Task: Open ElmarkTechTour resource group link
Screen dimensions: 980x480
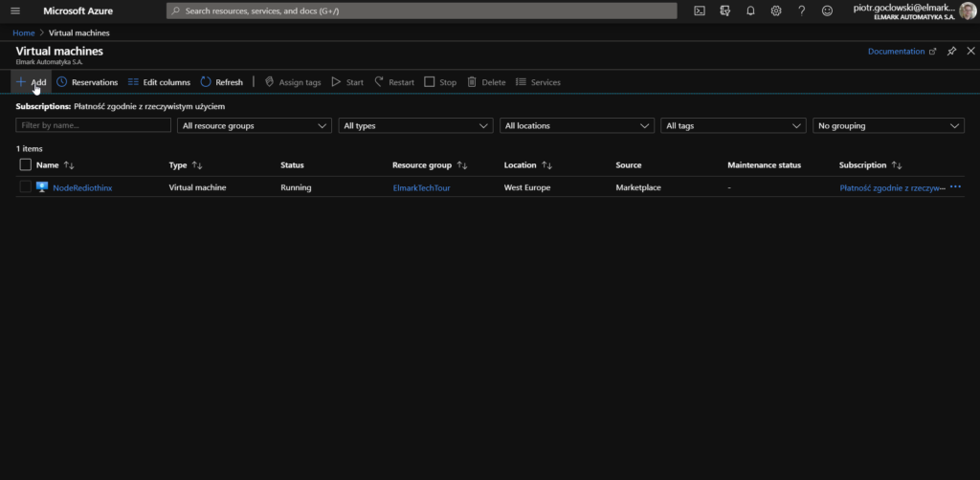Action: pyautogui.click(x=421, y=187)
